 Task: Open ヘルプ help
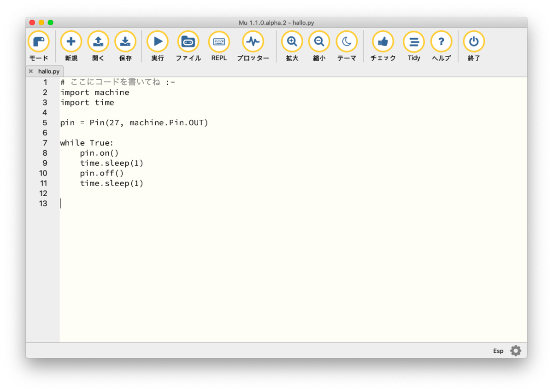click(441, 47)
